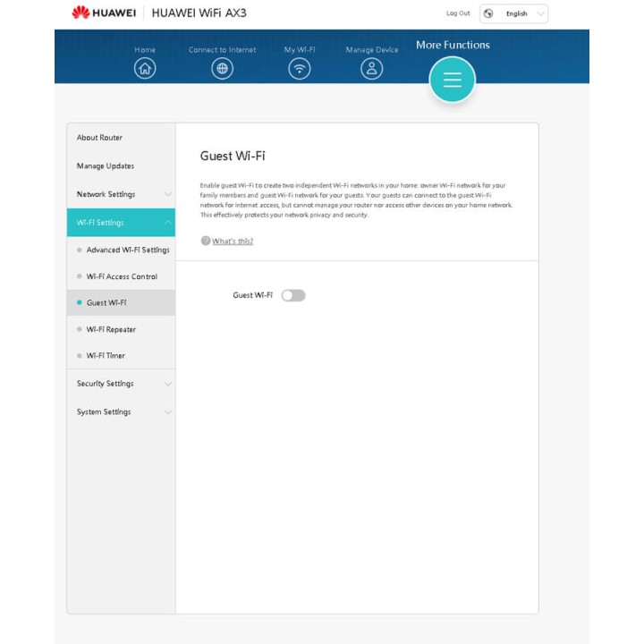
Task: Select the Manage Device tab label
Action: pos(372,50)
